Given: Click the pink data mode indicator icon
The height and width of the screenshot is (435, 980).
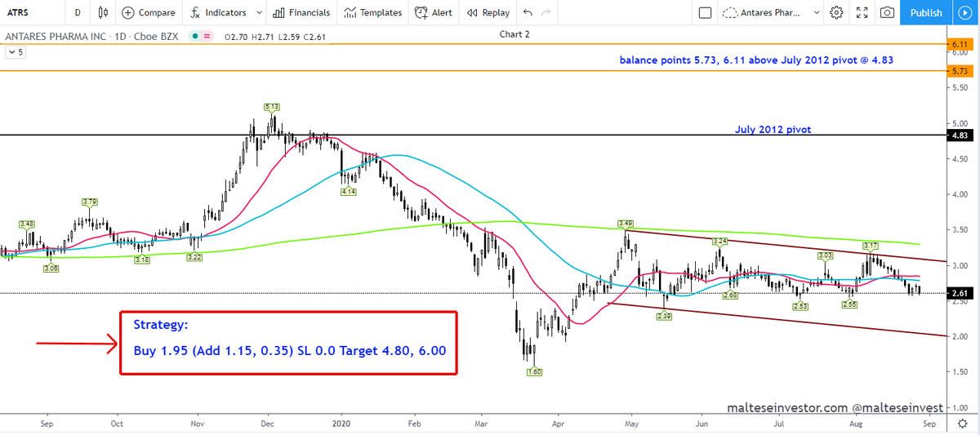Looking at the screenshot, I should point(208,36).
